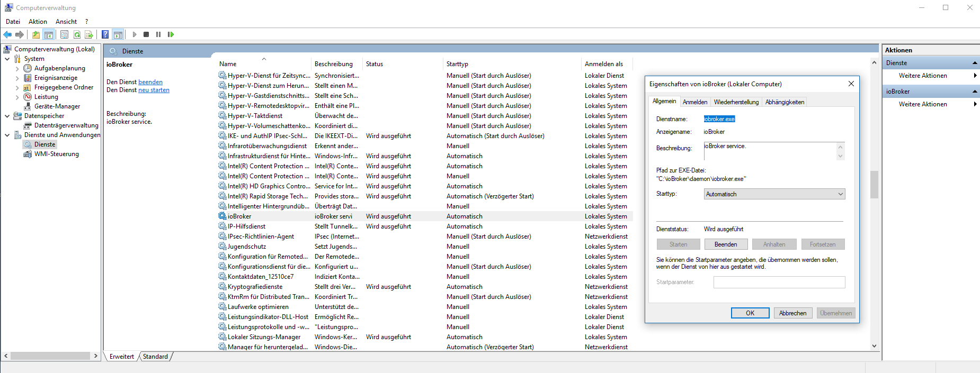
Task: Open Datenträgerverwaltung in the tree
Action: click(66, 125)
